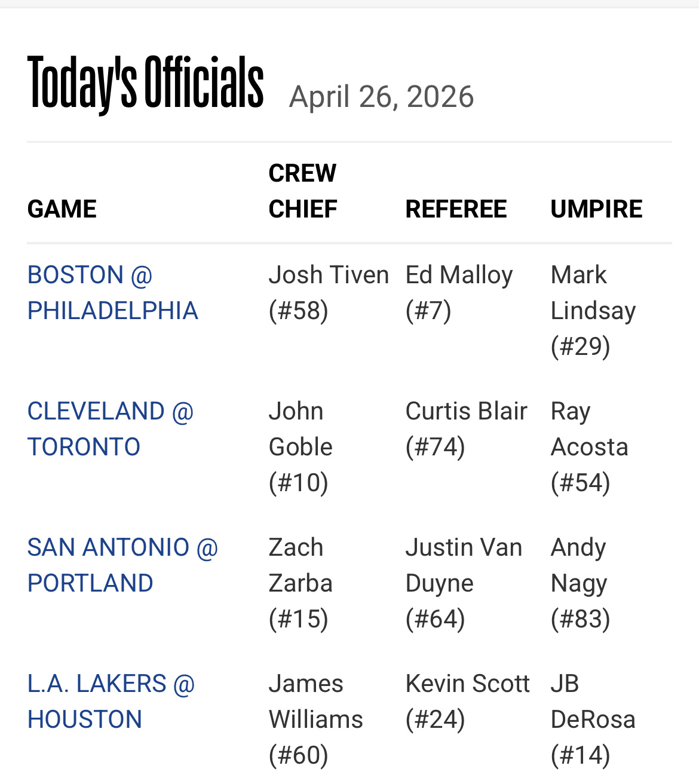The width and height of the screenshot is (699, 784).
Task: Click the April 26, 2026 date
Action: tap(381, 97)
